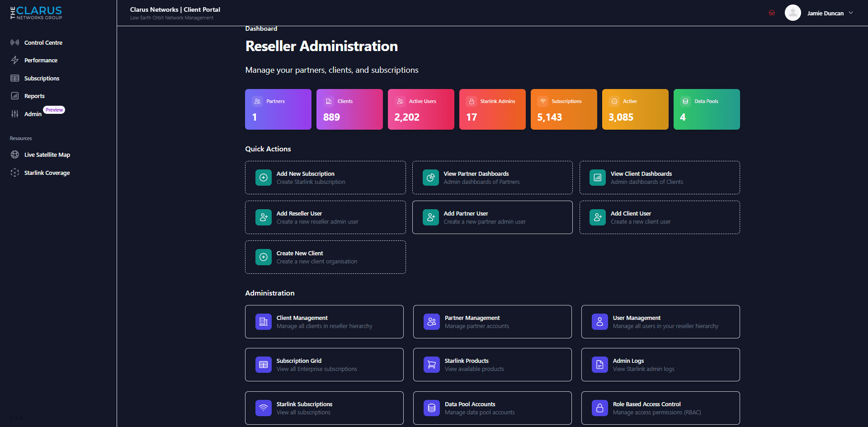Click the Starlink Products cart icon
The height and width of the screenshot is (427, 868).
coord(432,365)
